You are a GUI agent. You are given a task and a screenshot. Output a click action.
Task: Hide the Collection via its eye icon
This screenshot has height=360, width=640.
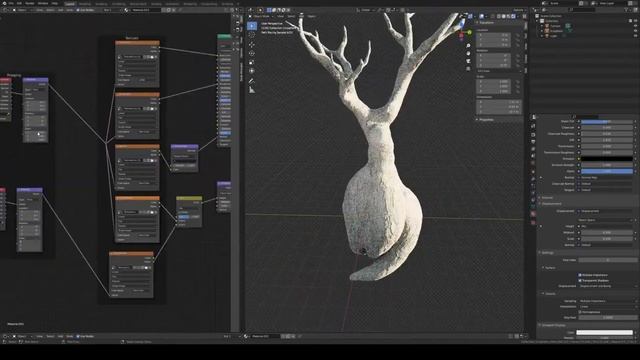click(635, 20)
